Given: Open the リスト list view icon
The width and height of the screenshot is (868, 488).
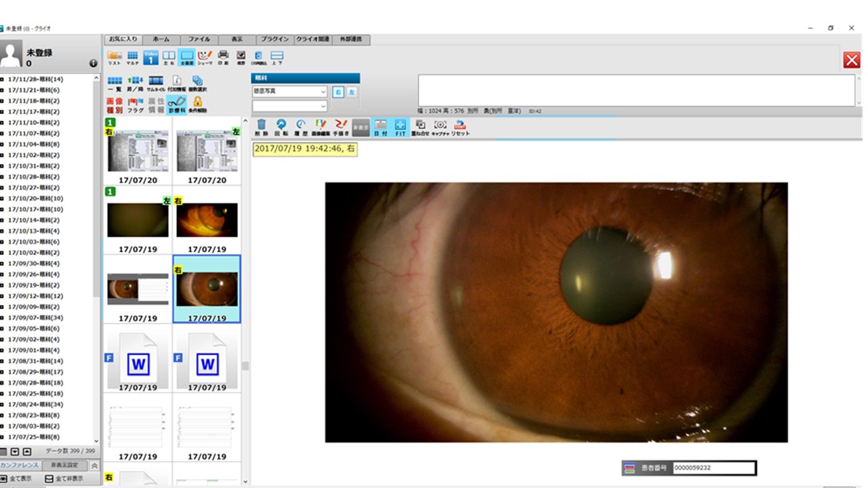Looking at the screenshot, I should (115, 58).
